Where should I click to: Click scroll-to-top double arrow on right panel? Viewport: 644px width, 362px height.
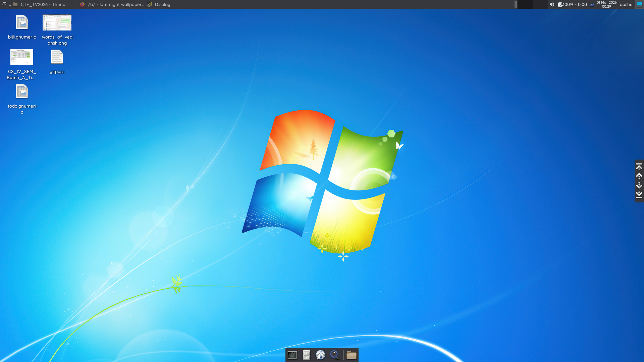(639, 167)
